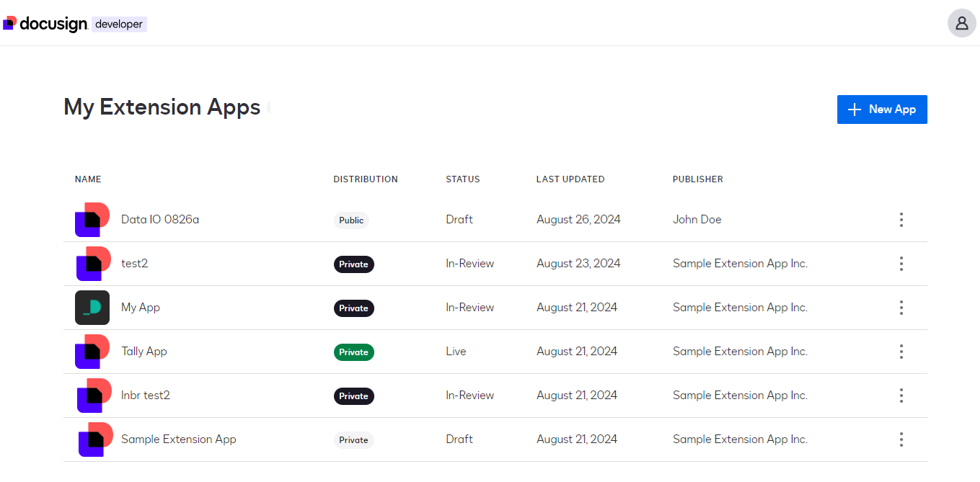The image size is (980, 482).
Task: Click the DISTRIBUTION column header
Action: (366, 179)
